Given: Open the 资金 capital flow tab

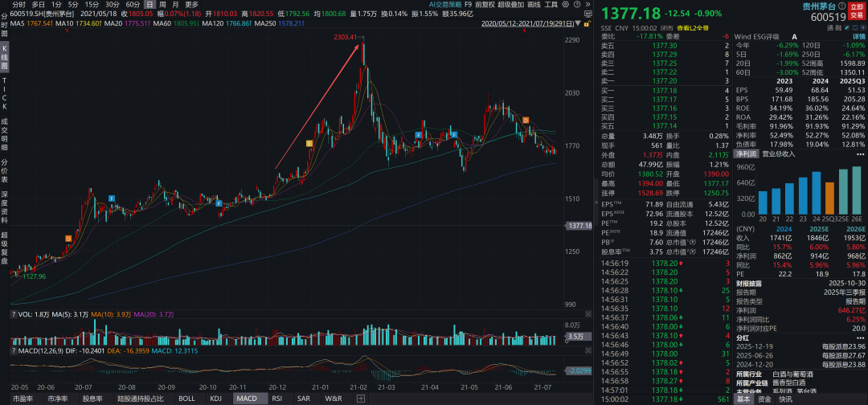Looking at the screenshot, I should click(x=764, y=399).
